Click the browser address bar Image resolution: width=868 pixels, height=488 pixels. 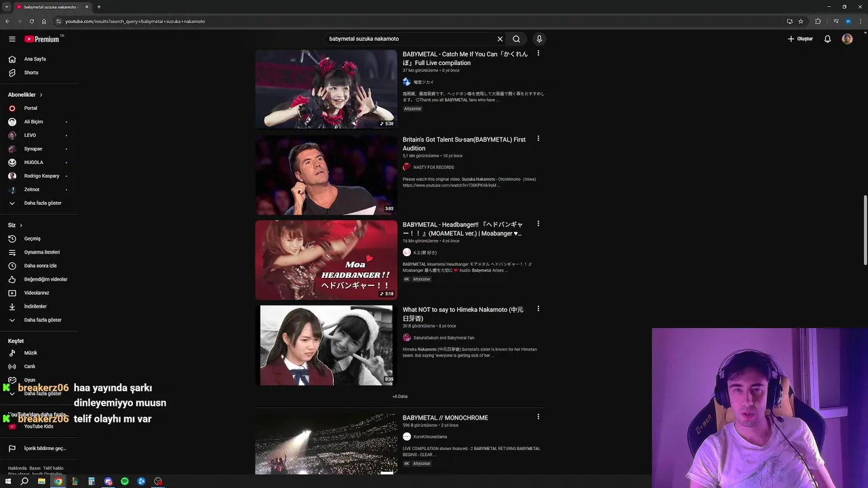tap(420, 21)
